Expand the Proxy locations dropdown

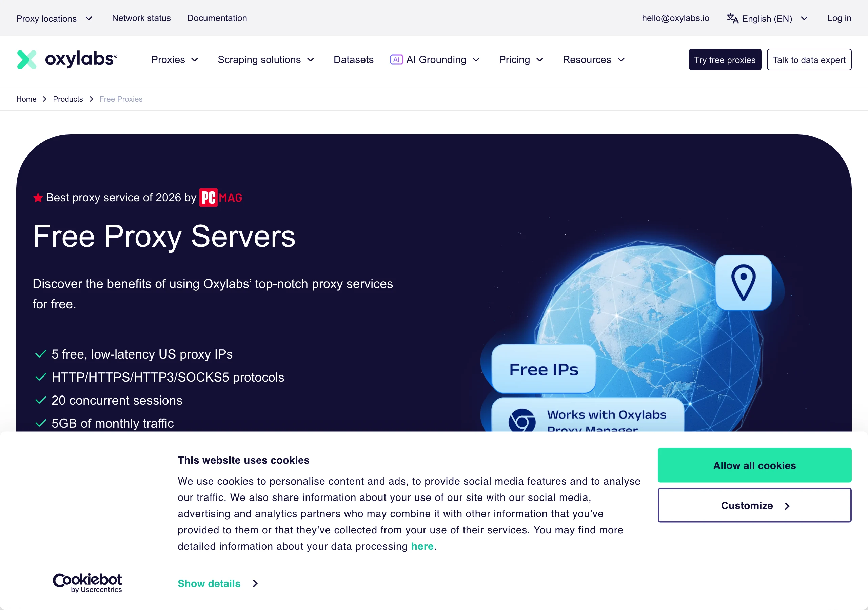point(55,18)
